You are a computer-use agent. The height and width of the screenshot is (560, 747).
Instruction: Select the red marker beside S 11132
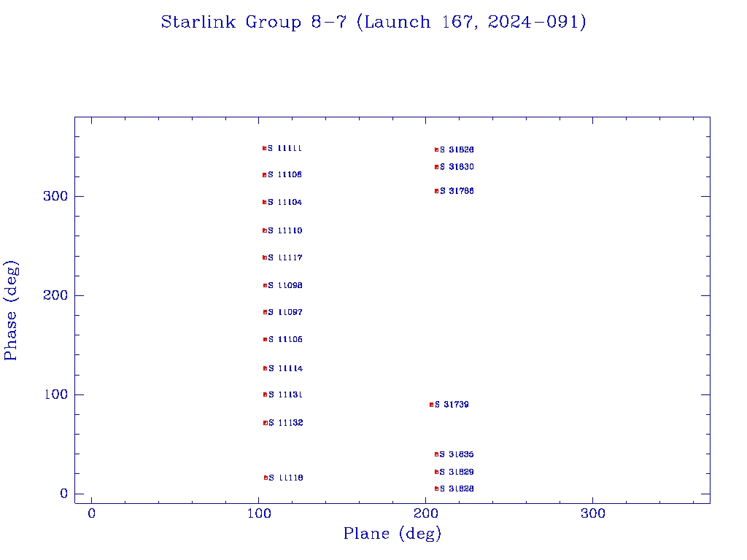(x=266, y=423)
